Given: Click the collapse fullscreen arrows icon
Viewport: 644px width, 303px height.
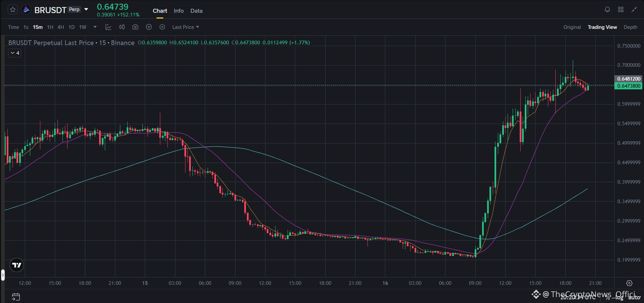Looking at the screenshot, I should 634,10.
